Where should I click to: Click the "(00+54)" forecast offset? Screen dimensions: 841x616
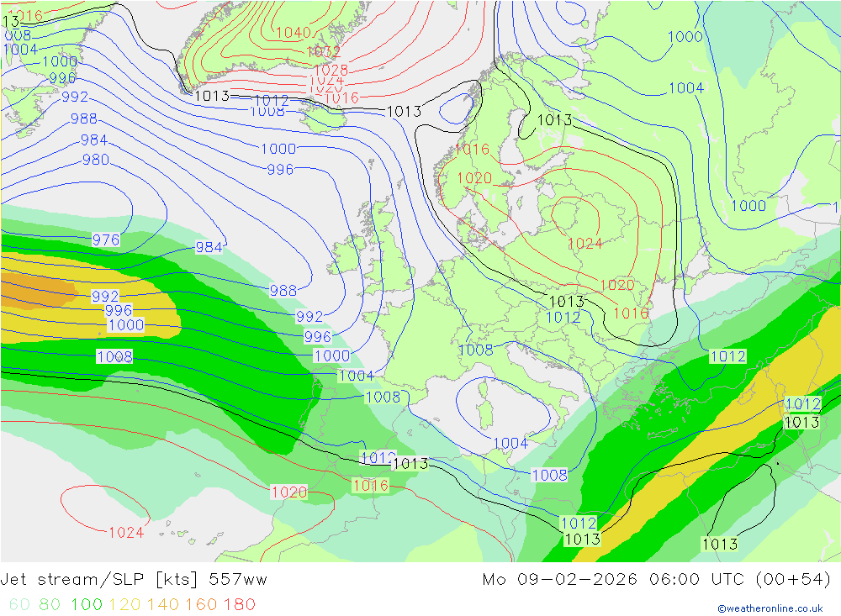click(793, 580)
